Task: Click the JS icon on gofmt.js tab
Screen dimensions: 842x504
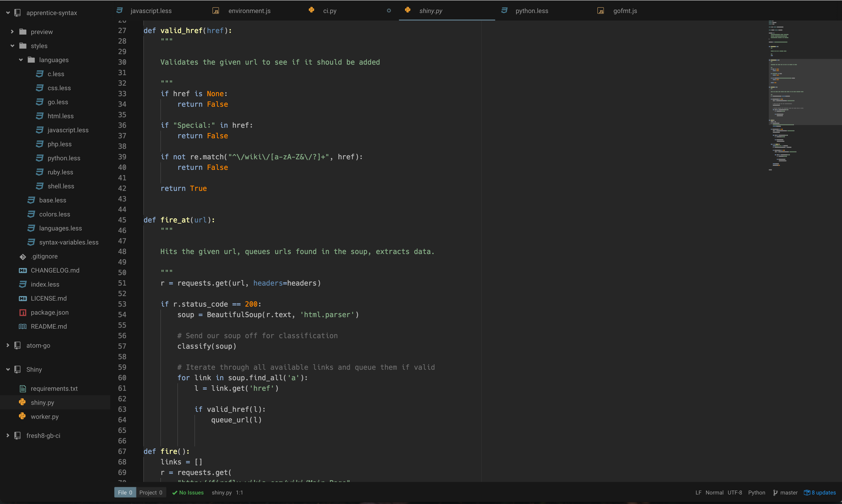Action: point(600,11)
